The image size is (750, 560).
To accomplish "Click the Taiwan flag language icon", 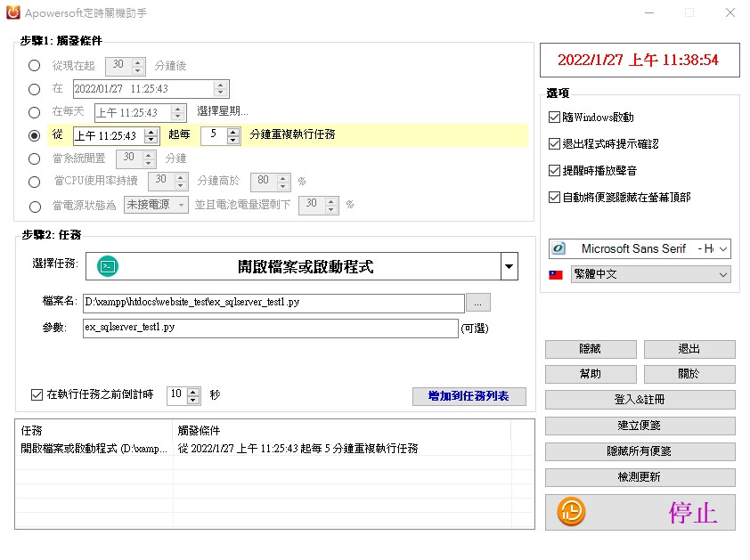I will [x=555, y=275].
